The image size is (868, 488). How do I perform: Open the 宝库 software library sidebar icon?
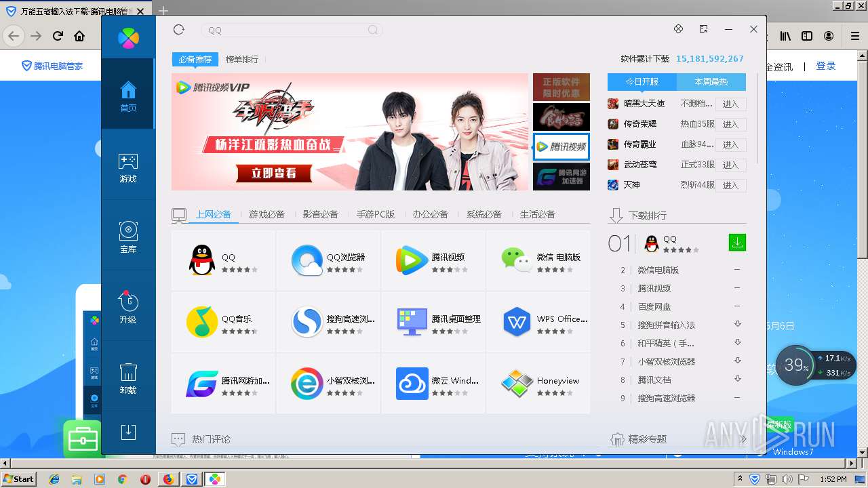pyautogui.click(x=128, y=238)
